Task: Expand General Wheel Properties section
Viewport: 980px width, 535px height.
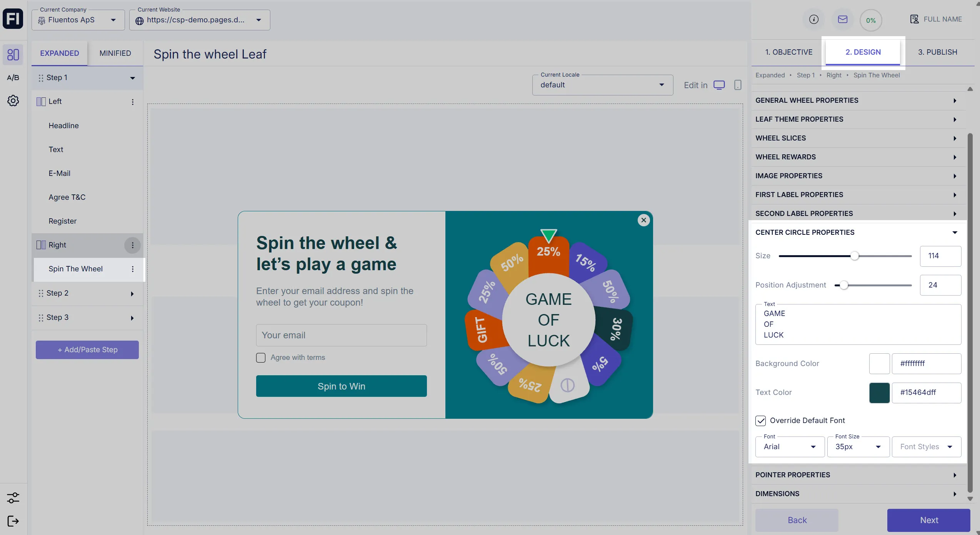Action: tap(858, 100)
